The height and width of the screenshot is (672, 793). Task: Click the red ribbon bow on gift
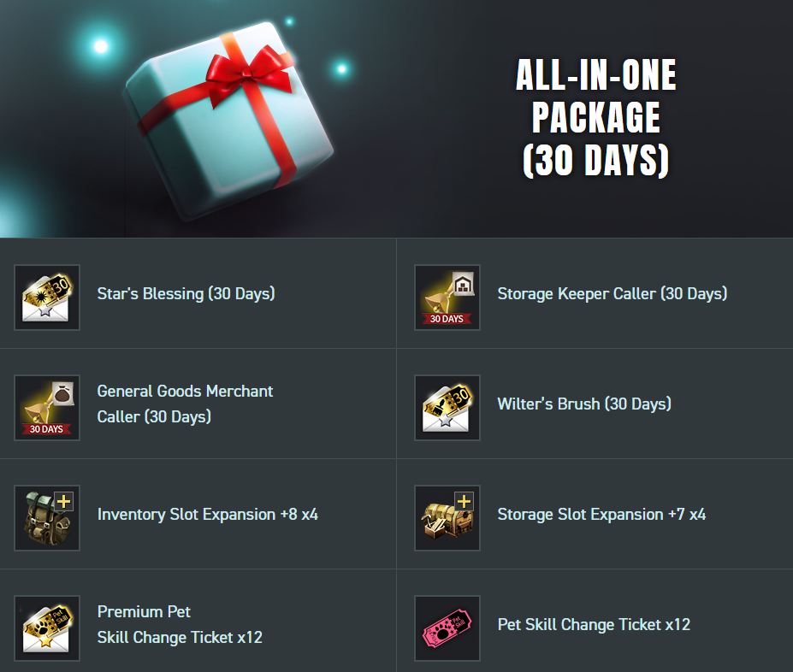coord(251,74)
